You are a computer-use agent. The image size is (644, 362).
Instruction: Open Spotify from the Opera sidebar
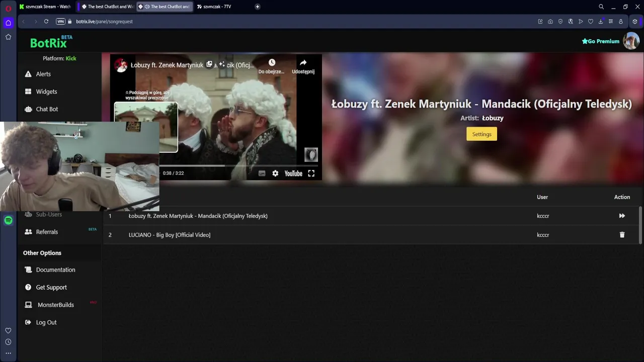tap(8, 220)
